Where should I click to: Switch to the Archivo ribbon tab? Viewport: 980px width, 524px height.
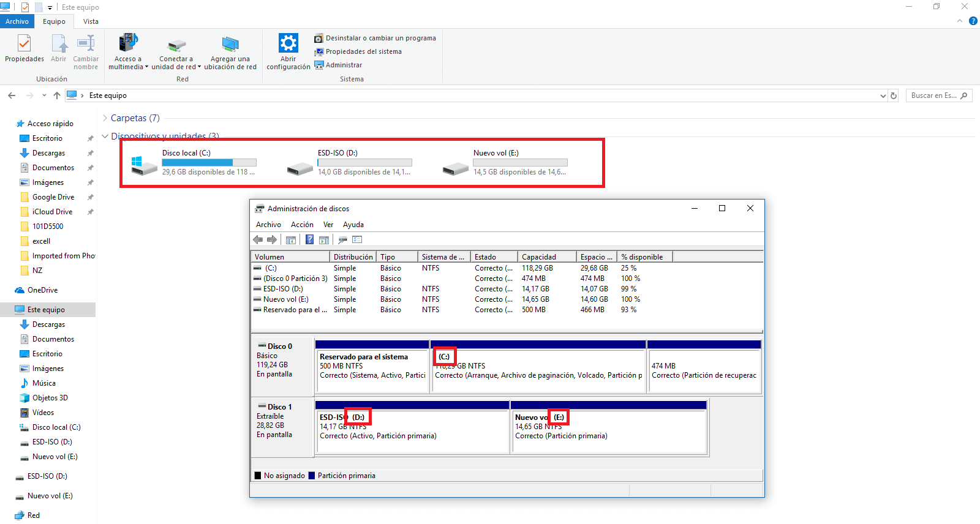tap(17, 21)
